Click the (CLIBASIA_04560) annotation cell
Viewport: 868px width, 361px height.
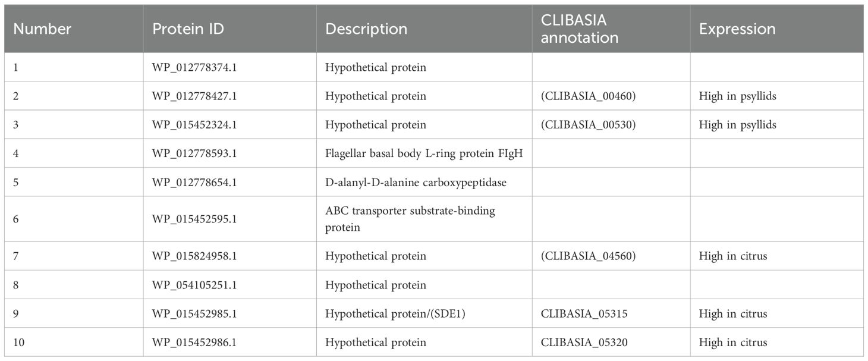pos(589,256)
